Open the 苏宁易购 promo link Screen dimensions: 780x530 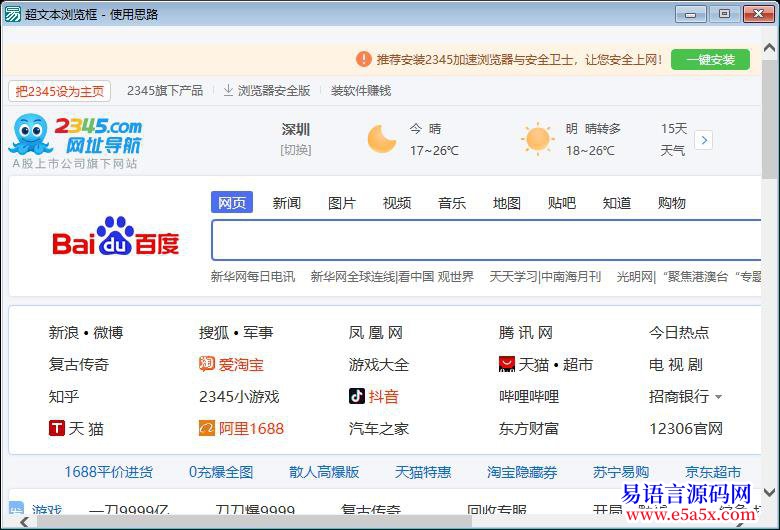pos(621,471)
